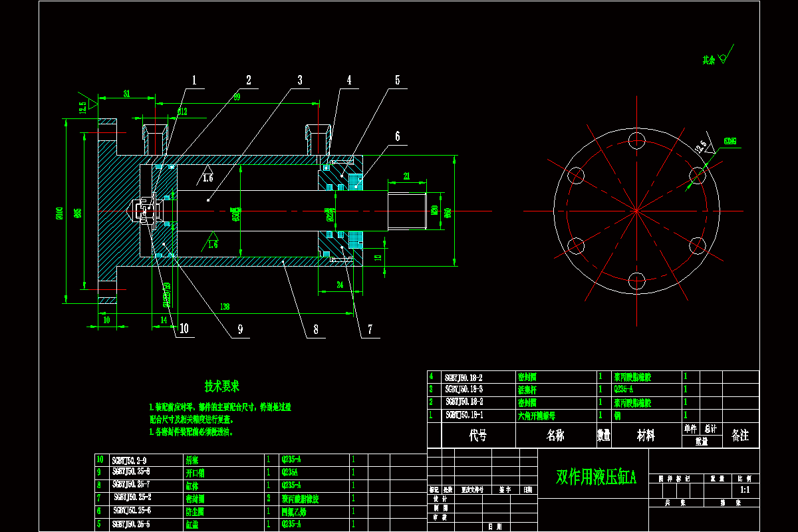Click the 31 dimension at top left

tap(126, 94)
